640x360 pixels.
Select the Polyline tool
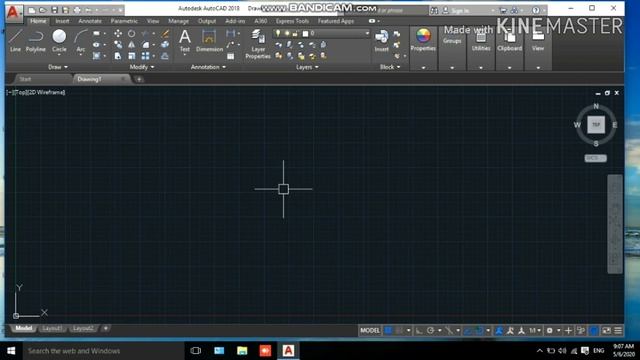pos(36,41)
